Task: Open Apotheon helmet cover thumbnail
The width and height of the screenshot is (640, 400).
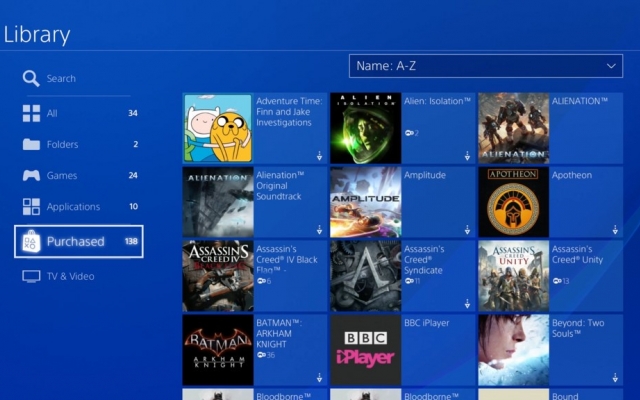Action: point(513,202)
